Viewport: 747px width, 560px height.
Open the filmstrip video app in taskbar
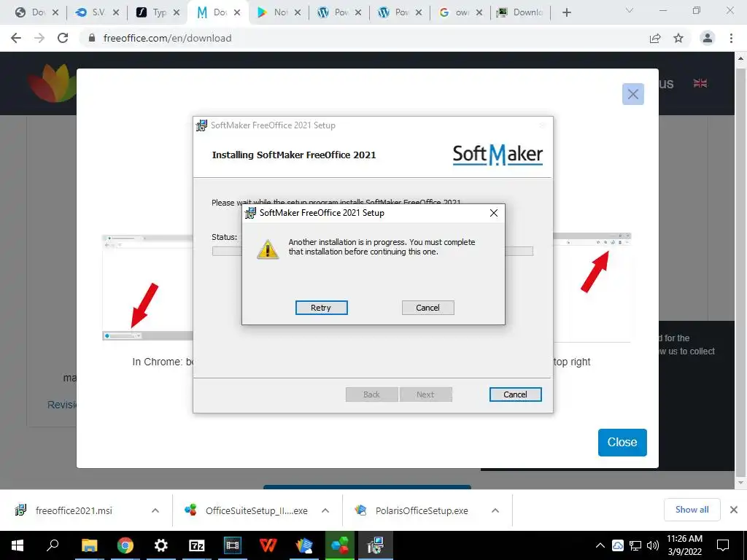(x=233, y=545)
